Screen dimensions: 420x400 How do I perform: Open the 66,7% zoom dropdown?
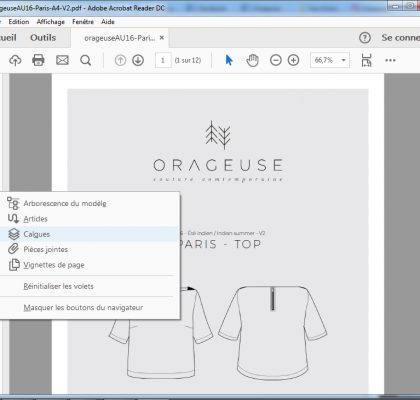pyautogui.click(x=330, y=60)
